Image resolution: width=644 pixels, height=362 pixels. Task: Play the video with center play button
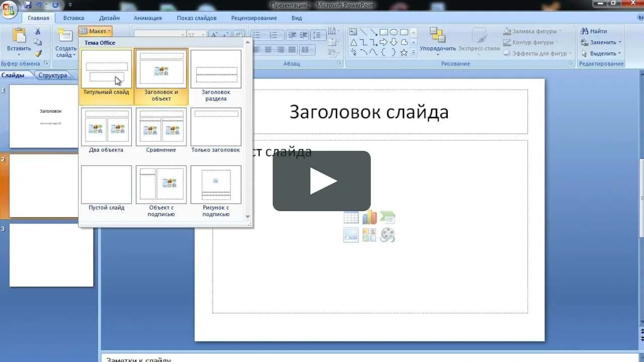click(x=322, y=181)
